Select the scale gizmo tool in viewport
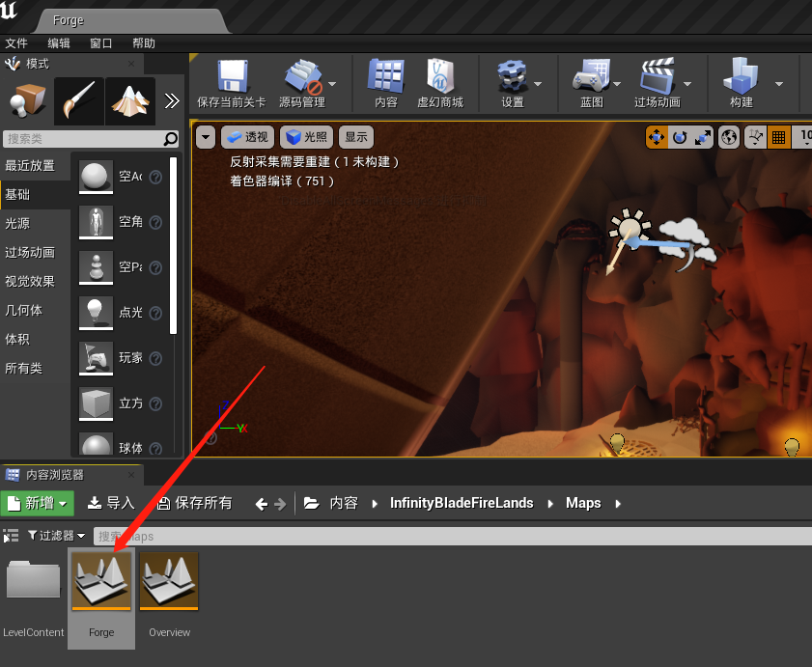Screen dimensions: 812x667 coord(702,137)
